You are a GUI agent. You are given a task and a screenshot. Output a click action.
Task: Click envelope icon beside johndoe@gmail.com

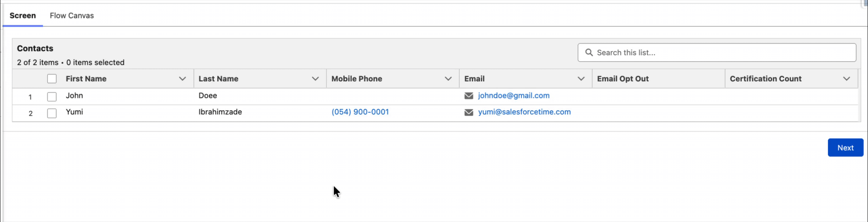[469, 96]
